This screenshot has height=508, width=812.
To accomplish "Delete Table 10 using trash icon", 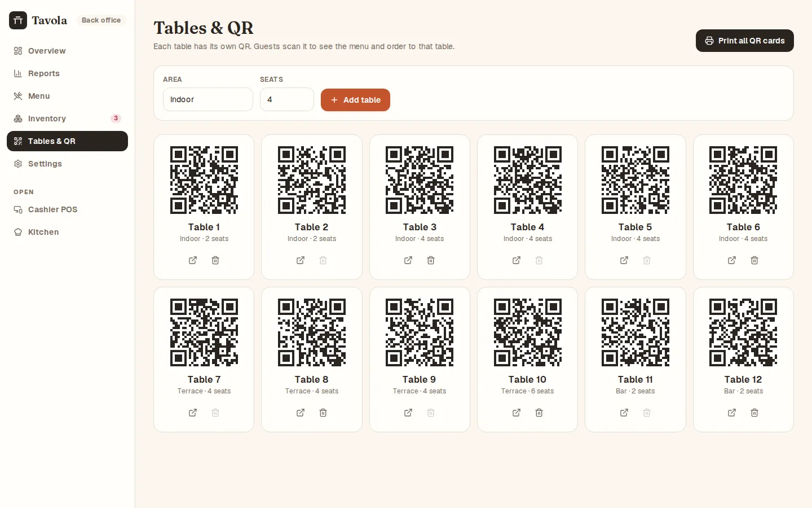I will pos(539,413).
